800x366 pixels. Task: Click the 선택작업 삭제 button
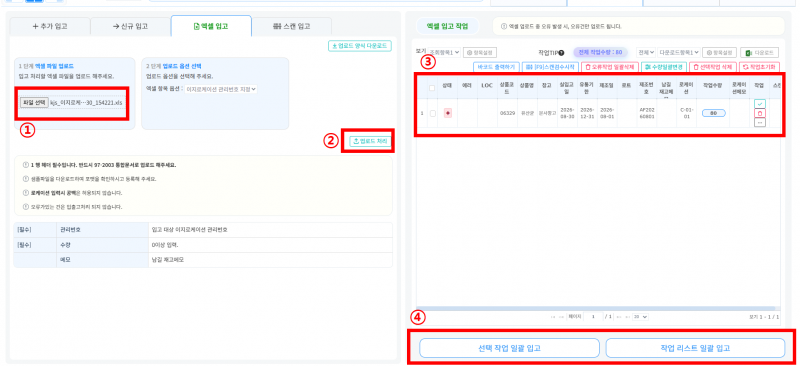(713, 67)
